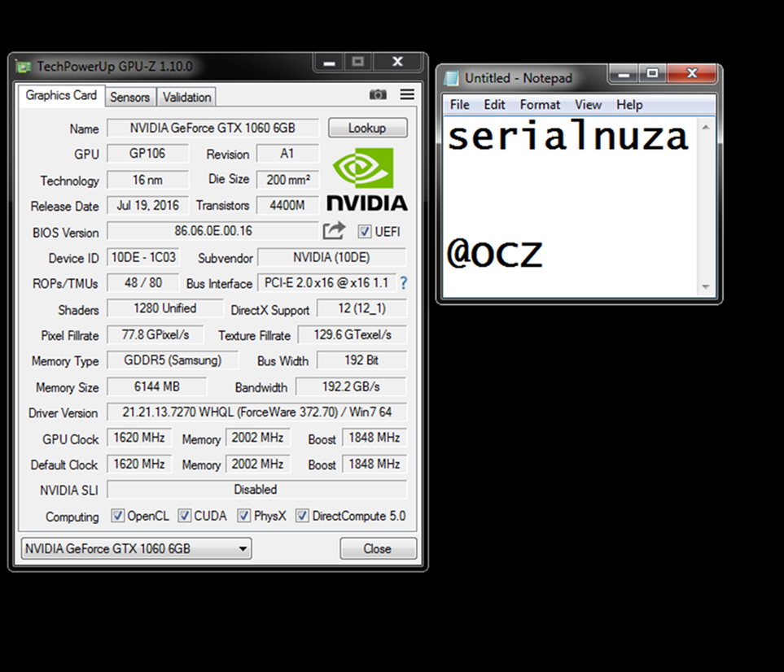784x672 pixels.
Task: Click Notepad scrollbar down arrow
Action: click(x=706, y=287)
